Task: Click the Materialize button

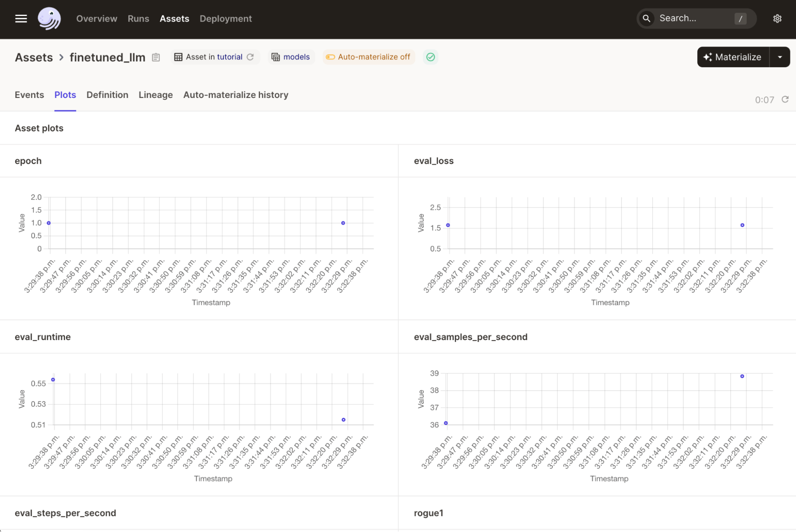Action: pyautogui.click(x=733, y=57)
